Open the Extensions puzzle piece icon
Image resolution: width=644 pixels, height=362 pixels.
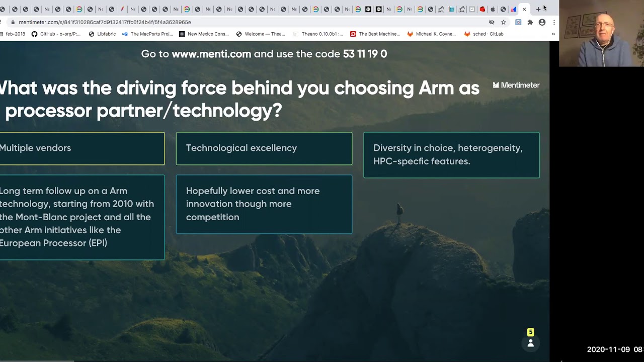[530, 22]
